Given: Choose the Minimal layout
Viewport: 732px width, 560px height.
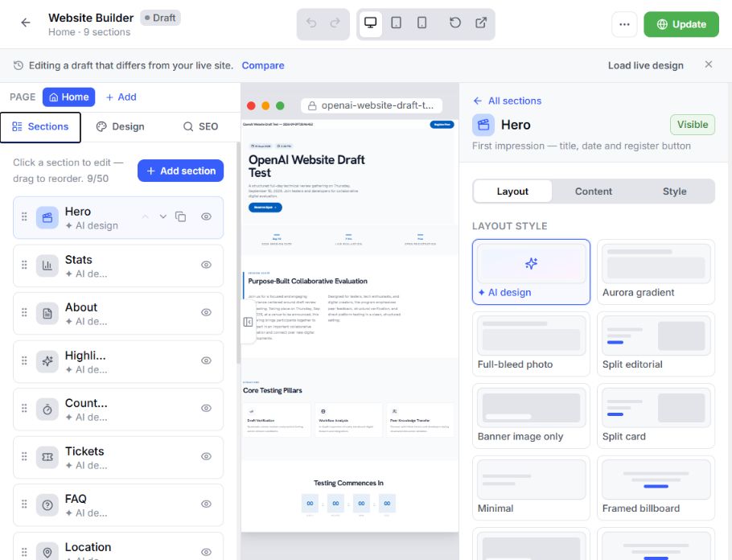Looking at the screenshot, I should [x=531, y=488].
